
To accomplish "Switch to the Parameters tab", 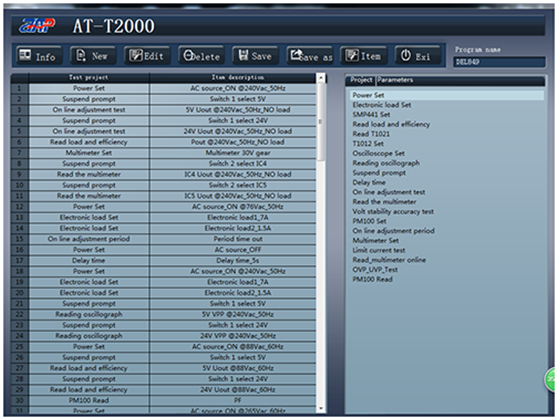I will [395, 80].
